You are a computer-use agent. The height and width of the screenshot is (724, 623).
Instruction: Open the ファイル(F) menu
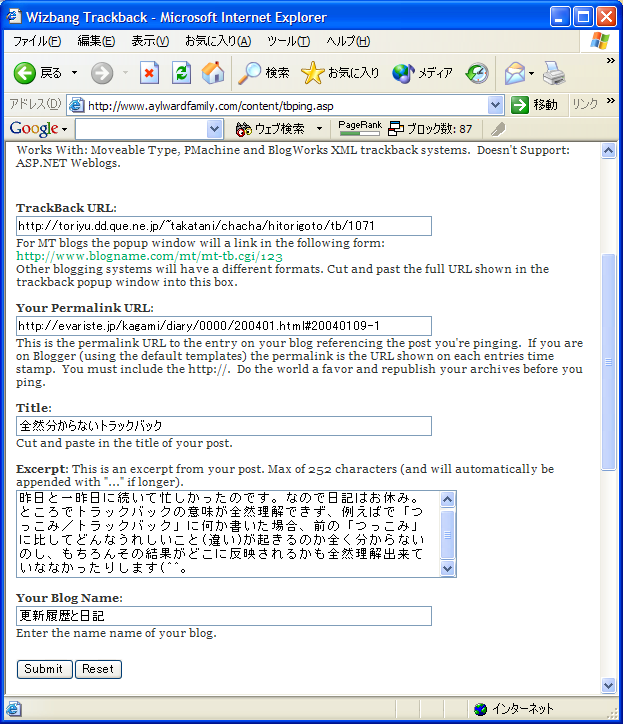(36, 42)
